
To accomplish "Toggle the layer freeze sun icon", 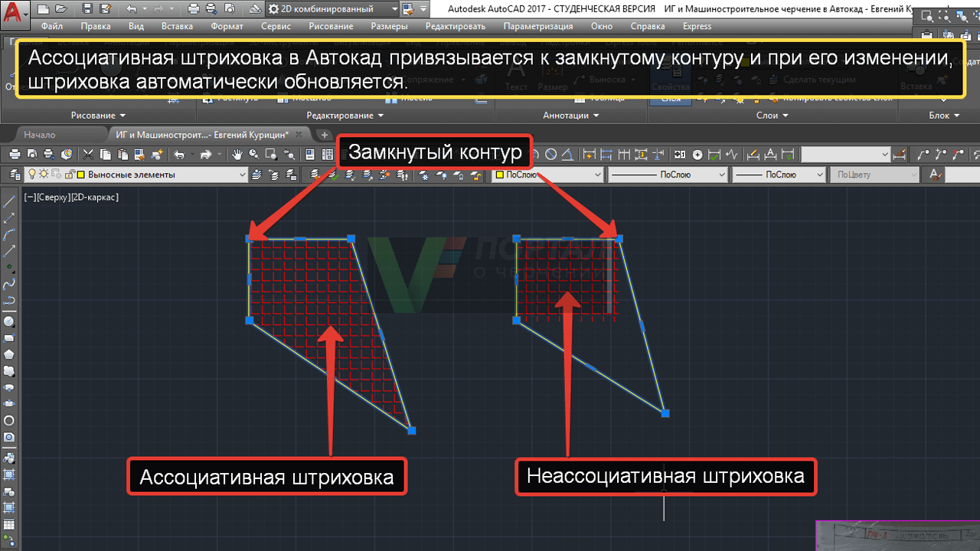I will point(44,174).
